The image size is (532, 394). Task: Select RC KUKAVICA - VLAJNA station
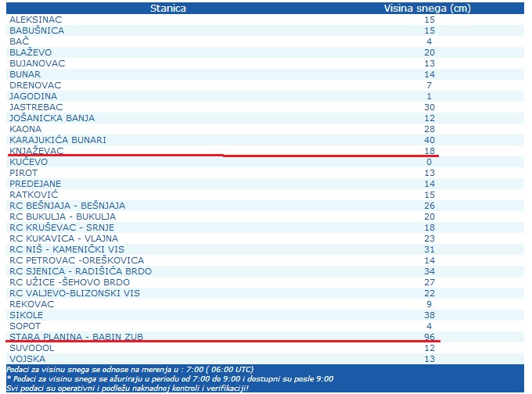coord(64,238)
